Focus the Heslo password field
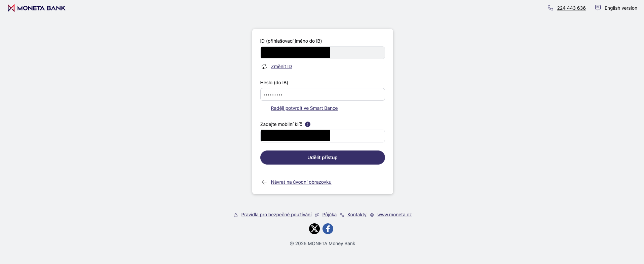The width and height of the screenshot is (644, 264). (323, 94)
